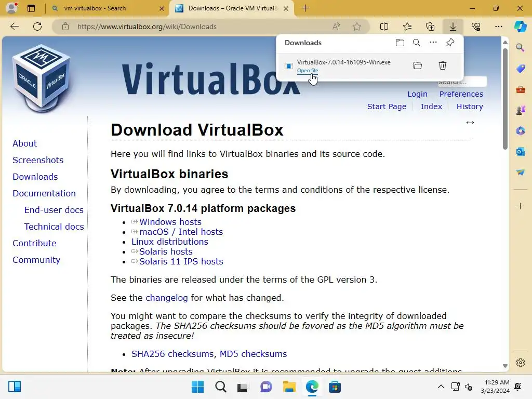This screenshot has height=399, width=532.
Task: Click the address bar URL
Action: pos(147,26)
